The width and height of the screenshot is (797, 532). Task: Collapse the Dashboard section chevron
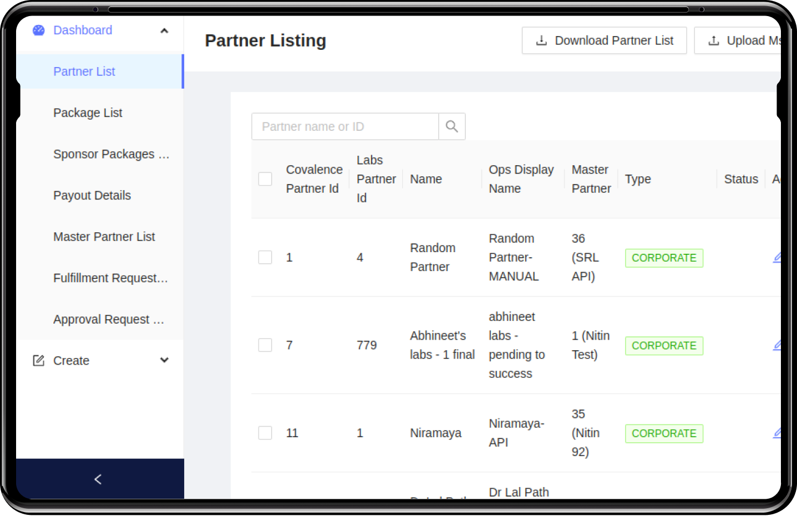(164, 31)
